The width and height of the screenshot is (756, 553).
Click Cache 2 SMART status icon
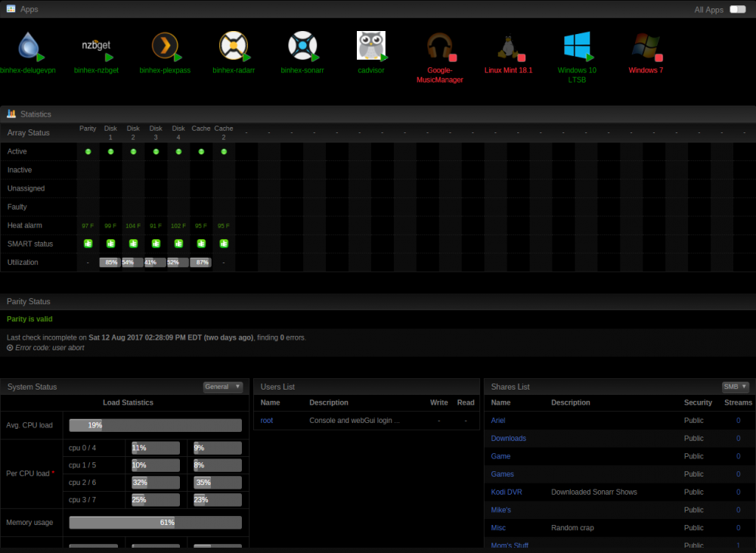[224, 244]
